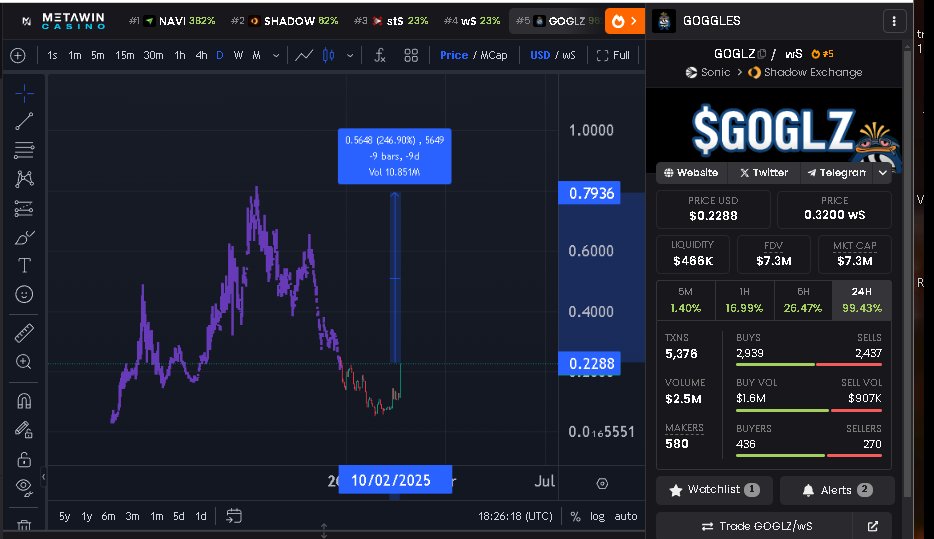
Task: Set the chart range to 3m
Action: click(132, 516)
